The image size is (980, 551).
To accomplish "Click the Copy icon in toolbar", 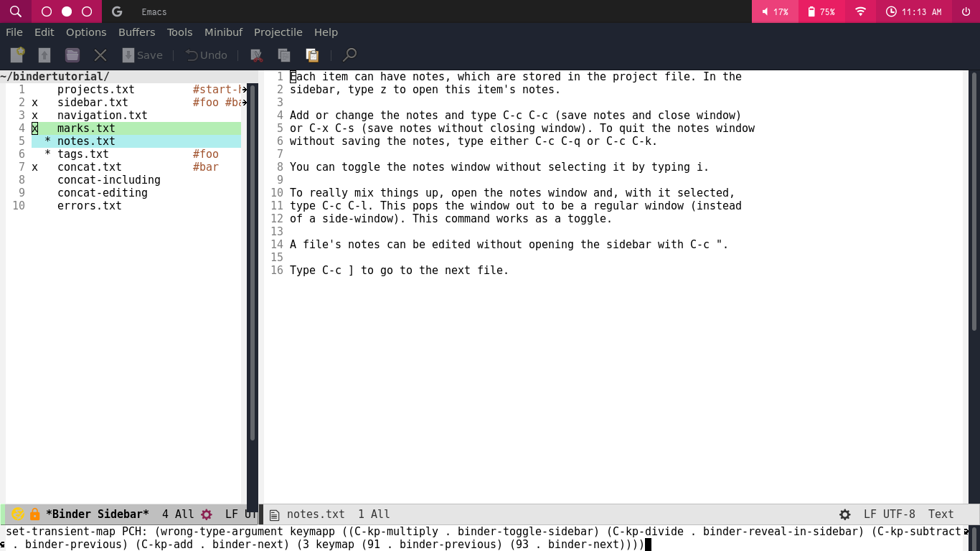I will click(284, 55).
